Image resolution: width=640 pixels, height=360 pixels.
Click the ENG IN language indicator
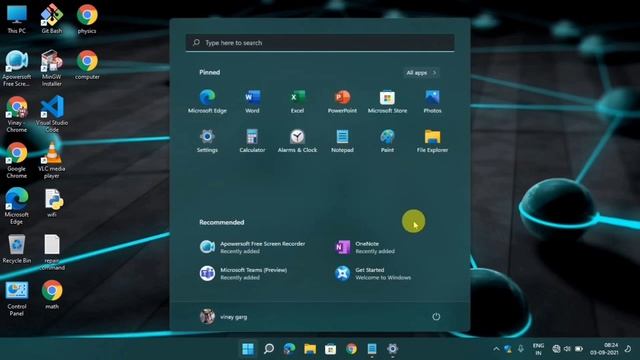(x=538, y=349)
